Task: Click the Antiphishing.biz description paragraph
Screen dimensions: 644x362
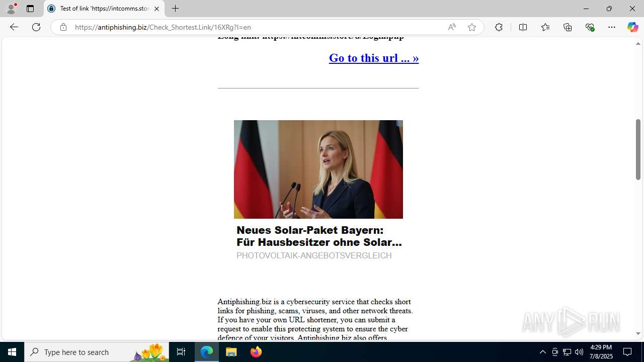Action: click(316, 320)
